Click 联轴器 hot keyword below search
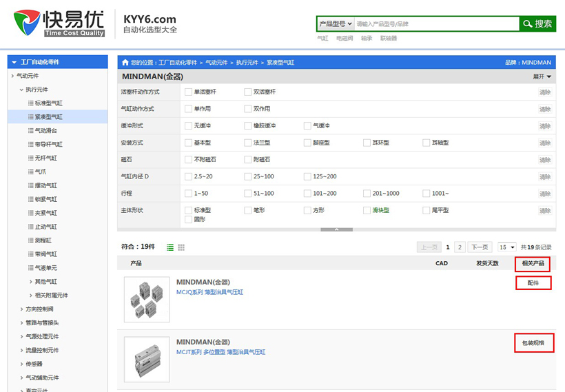This screenshot has width=565, height=392. tap(389, 38)
